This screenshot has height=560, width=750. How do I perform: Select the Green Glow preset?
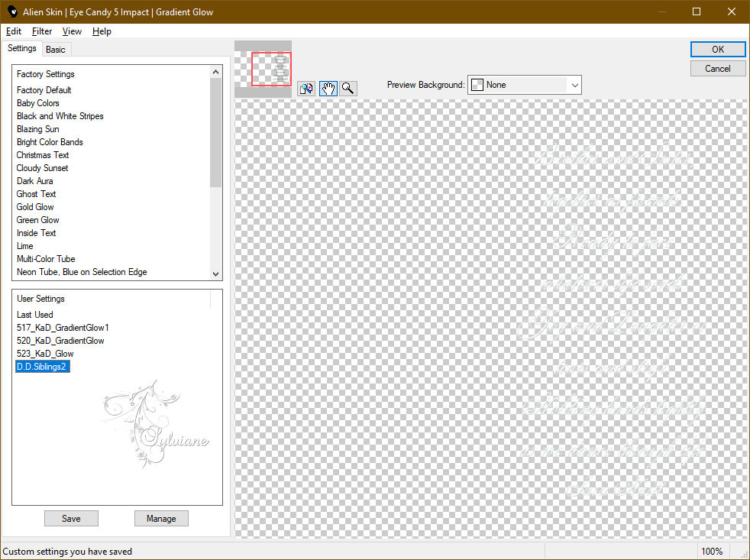point(37,219)
